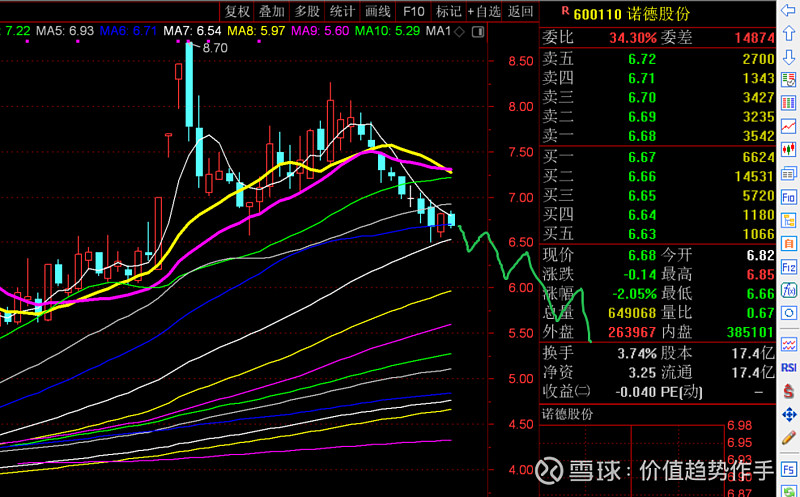Open the colored columns board icon
Image resolution: width=800 pixels, height=497 pixels.
(788, 103)
